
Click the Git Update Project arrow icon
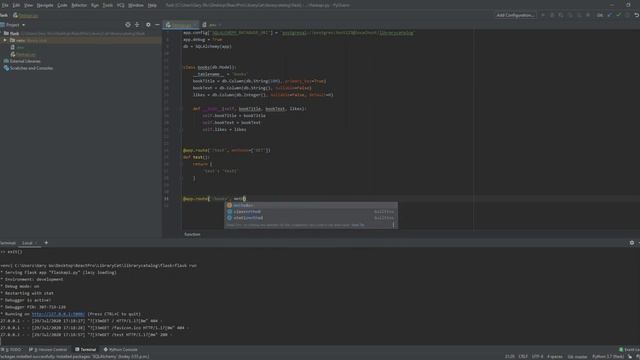tap(610, 15)
